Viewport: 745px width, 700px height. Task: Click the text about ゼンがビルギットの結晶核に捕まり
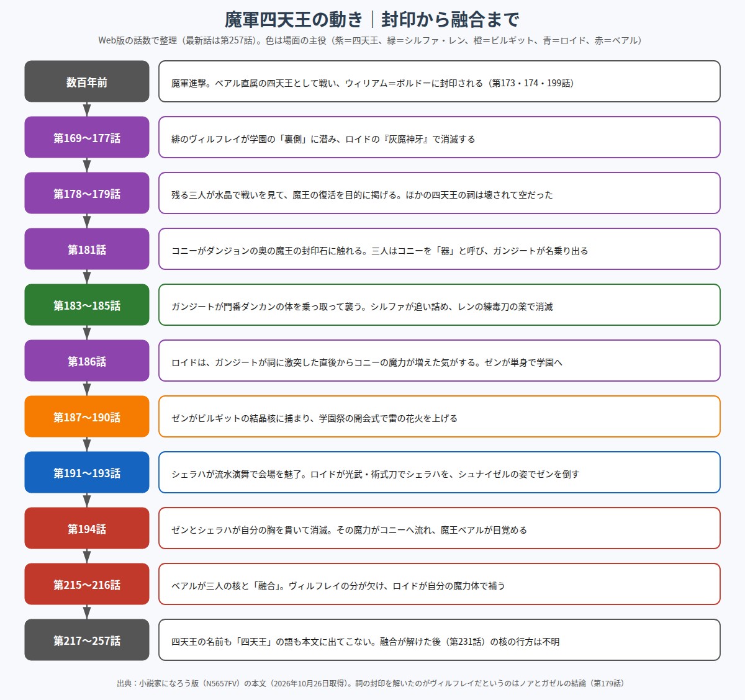pyautogui.click(x=314, y=418)
